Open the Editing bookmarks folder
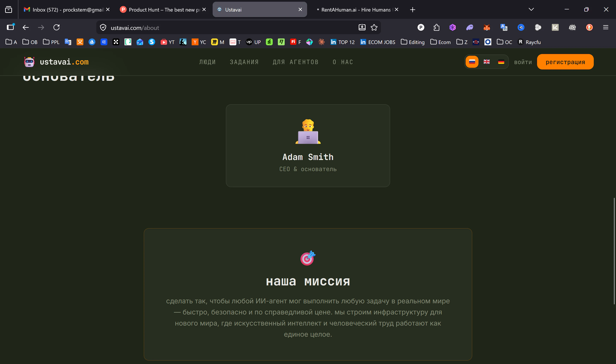This screenshot has height=364, width=616. point(412,42)
